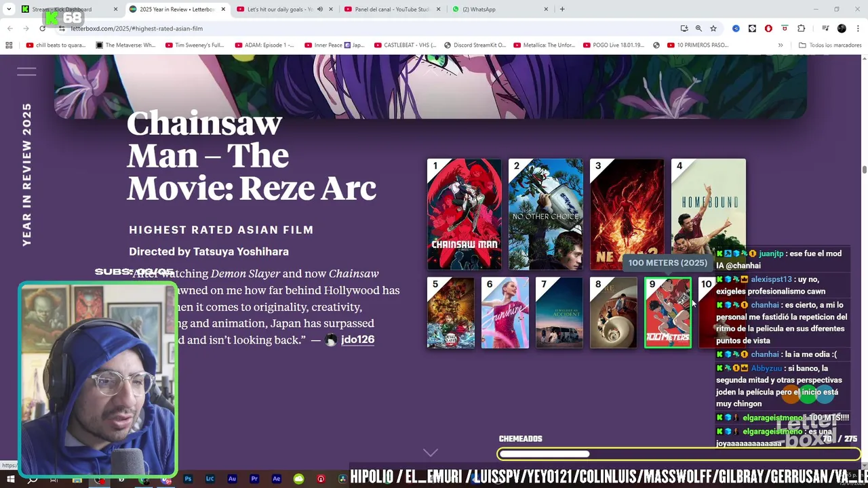This screenshot has width=868, height=488.
Task: Open the Letterboxd hamburger menu
Action: click(26, 71)
